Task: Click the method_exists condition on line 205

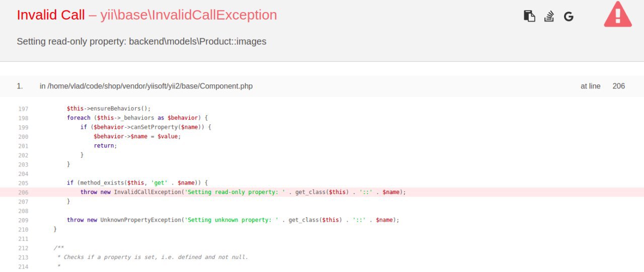Action: pyautogui.click(x=137, y=183)
